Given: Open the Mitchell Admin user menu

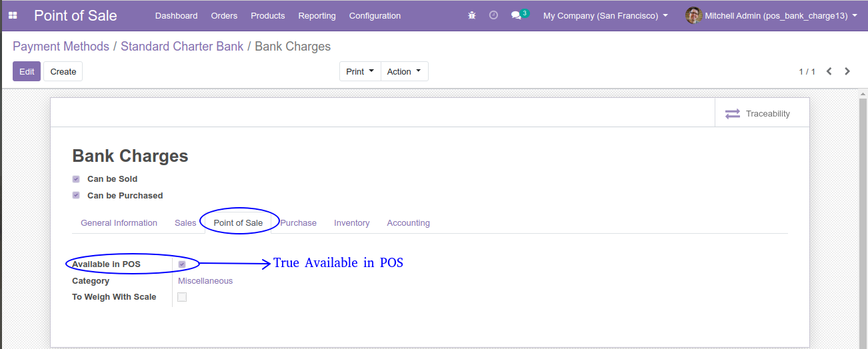Looking at the screenshot, I should pos(771,15).
